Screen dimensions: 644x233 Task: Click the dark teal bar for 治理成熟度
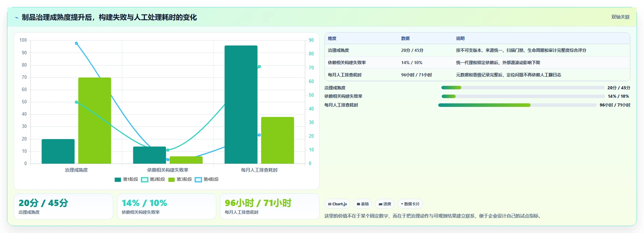point(58,151)
